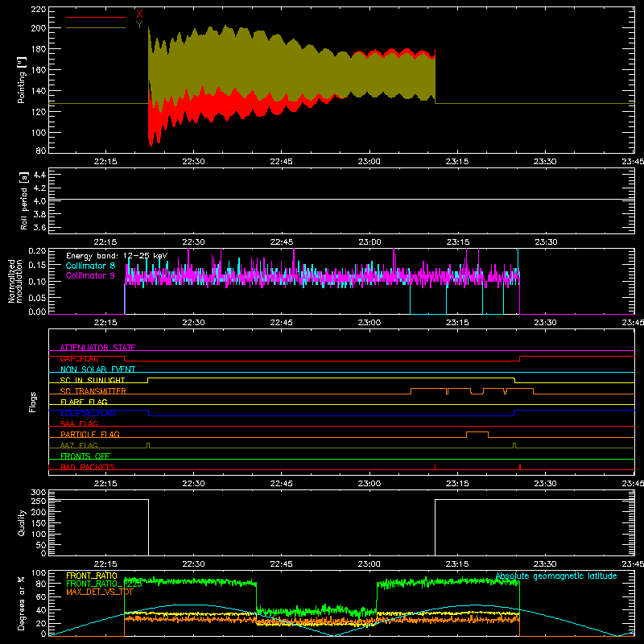644x644 pixels.
Task: Click the 0.20 tick on modulation axis
Action: pos(37,251)
